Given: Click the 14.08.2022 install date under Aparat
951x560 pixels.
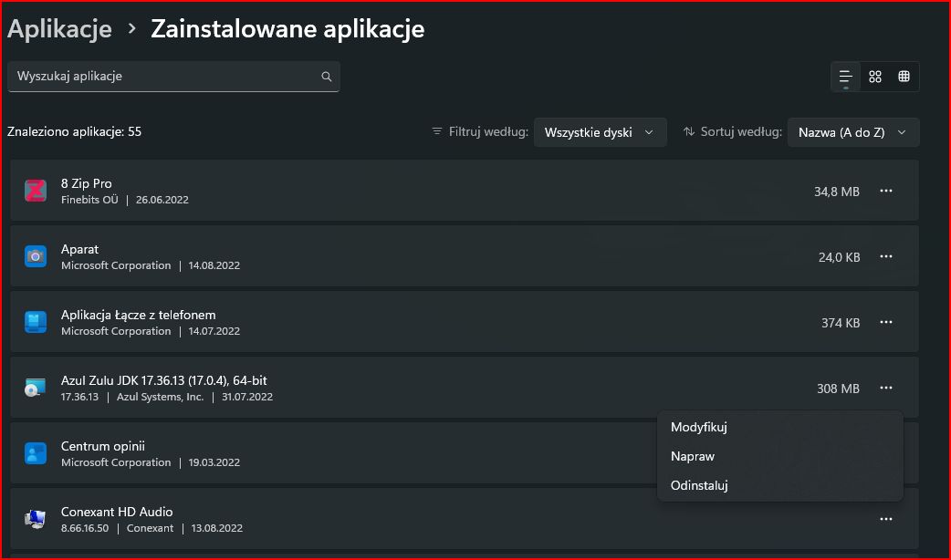Looking at the screenshot, I should (214, 265).
